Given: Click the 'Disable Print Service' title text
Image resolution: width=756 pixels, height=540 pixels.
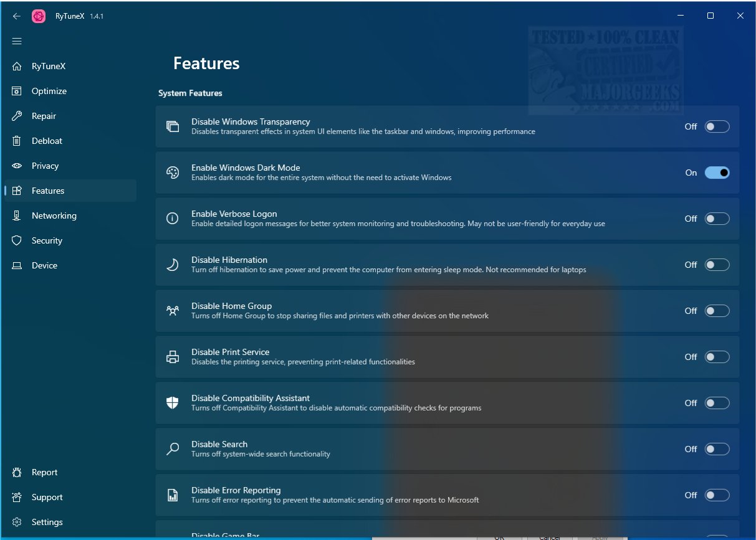Looking at the screenshot, I should [x=230, y=352].
